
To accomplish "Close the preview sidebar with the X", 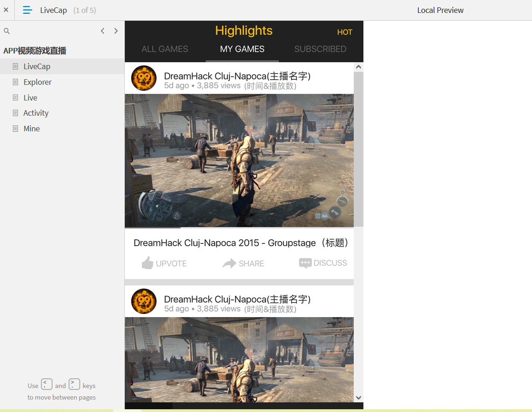I will pyautogui.click(x=6, y=10).
